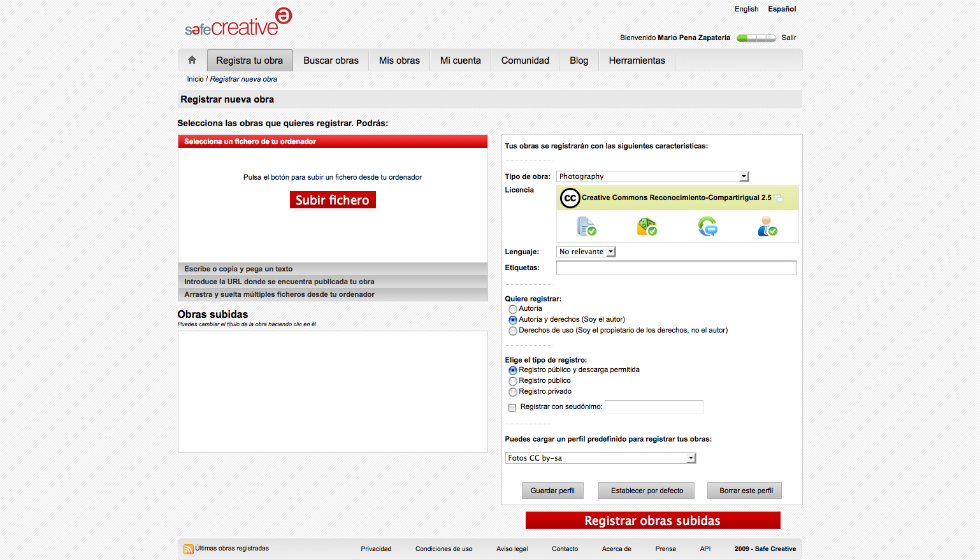Open the Mis obras menu tab
This screenshot has height=560, width=980.
399,61
